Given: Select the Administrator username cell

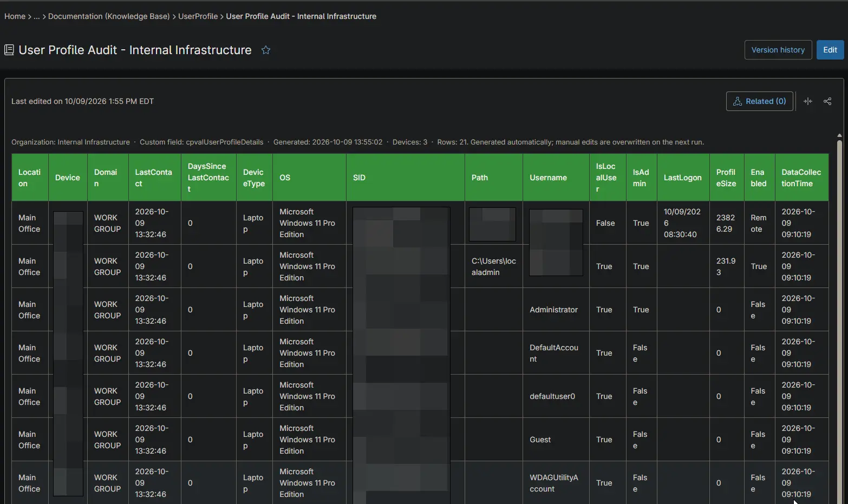Looking at the screenshot, I should [x=556, y=310].
